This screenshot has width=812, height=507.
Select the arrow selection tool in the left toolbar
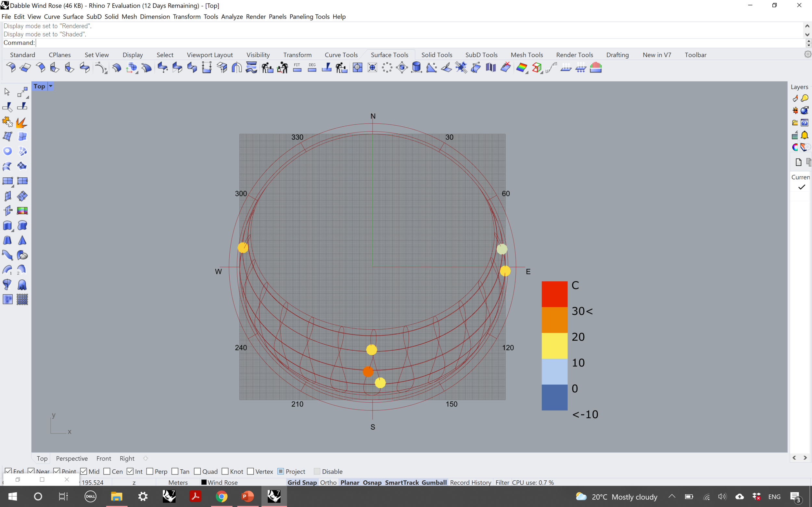point(7,92)
